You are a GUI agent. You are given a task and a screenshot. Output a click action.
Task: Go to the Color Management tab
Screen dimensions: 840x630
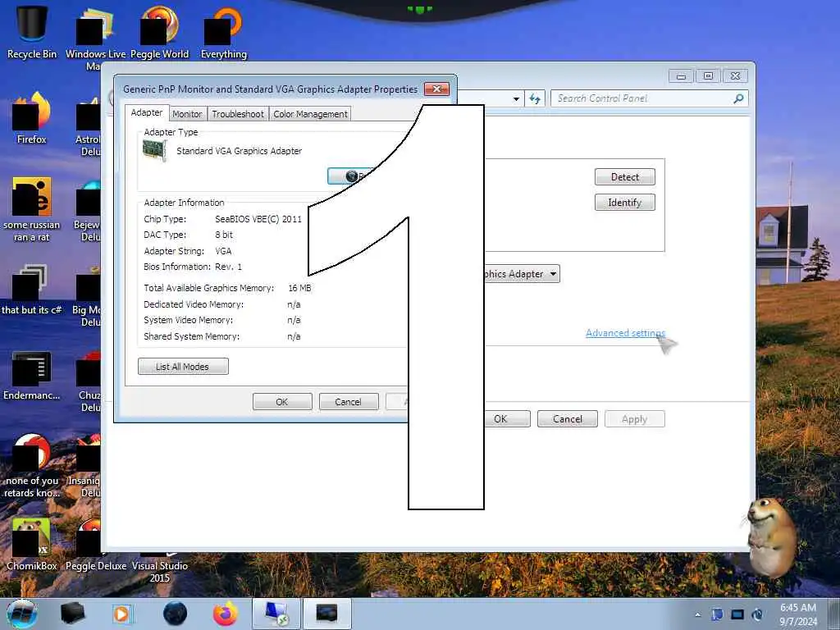tap(310, 114)
